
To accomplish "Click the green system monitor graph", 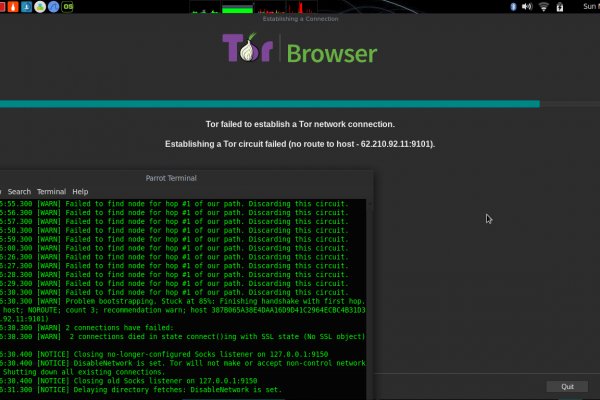I will pos(237,9).
